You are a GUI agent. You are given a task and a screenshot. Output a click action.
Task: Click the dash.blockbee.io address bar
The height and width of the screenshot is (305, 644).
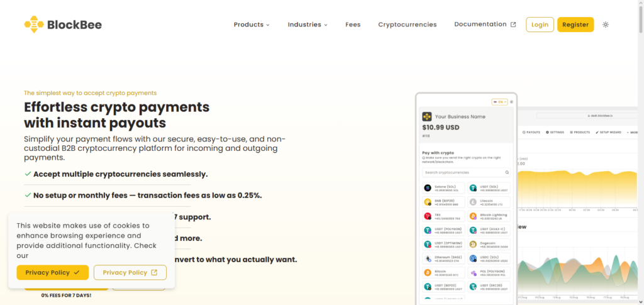[587, 116]
